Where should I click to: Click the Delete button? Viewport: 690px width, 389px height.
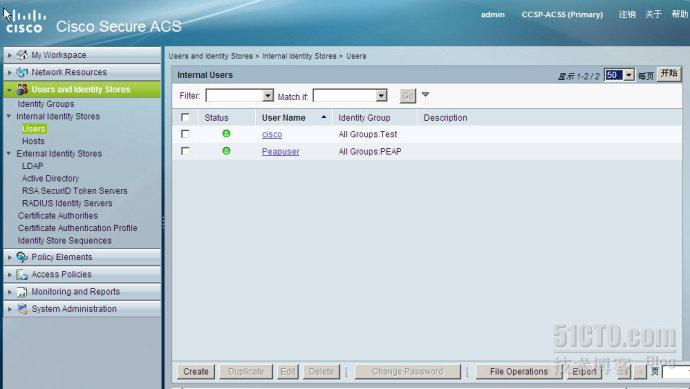tap(321, 371)
